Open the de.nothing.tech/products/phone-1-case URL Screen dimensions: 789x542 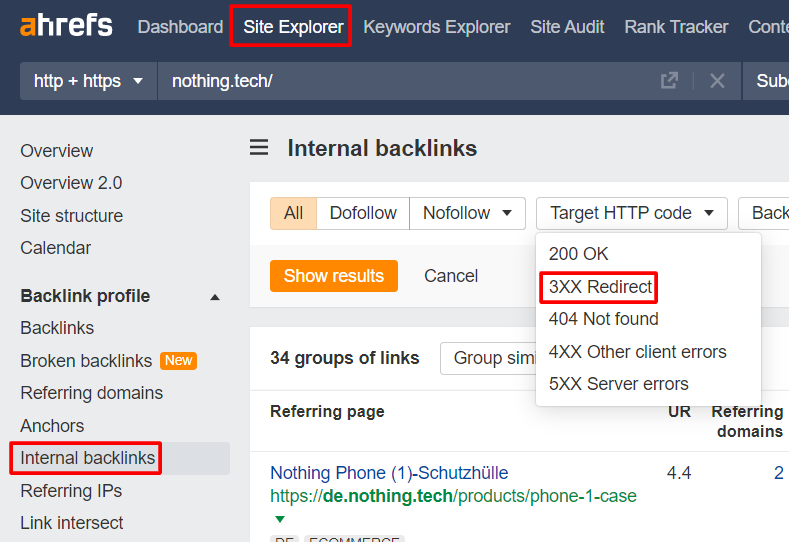453,496
